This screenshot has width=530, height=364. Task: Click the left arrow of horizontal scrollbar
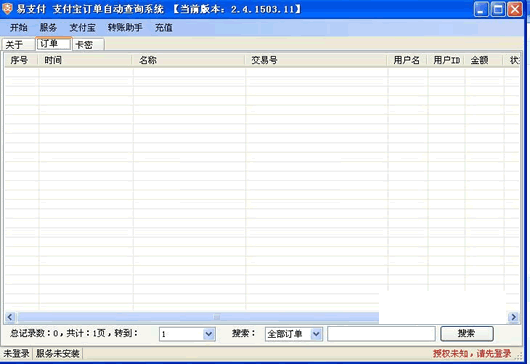pos(10,317)
